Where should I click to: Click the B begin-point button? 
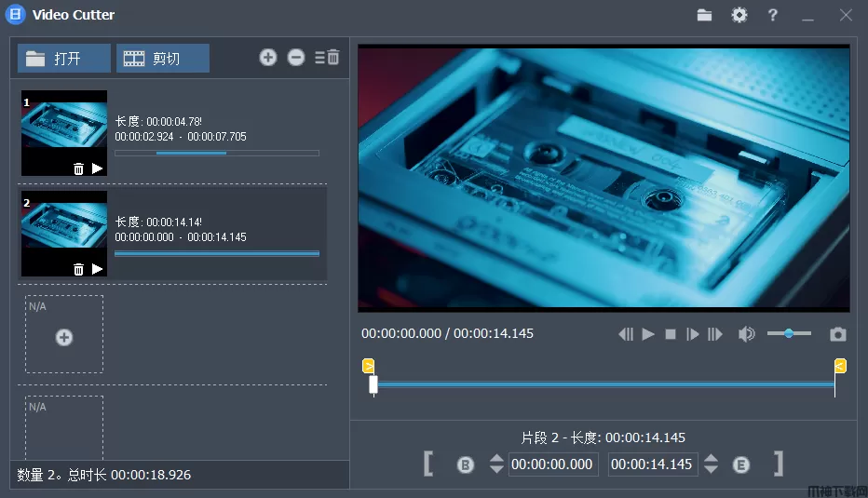[466, 464]
